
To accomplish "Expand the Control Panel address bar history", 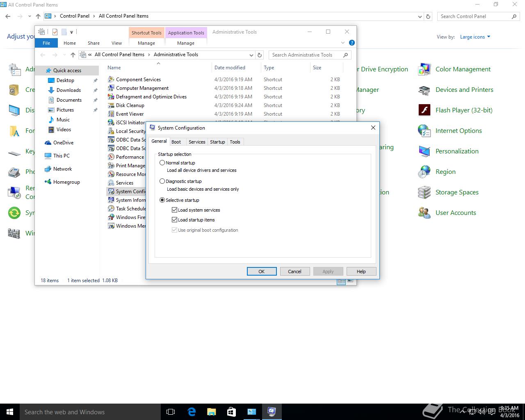I will click(420, 16).
